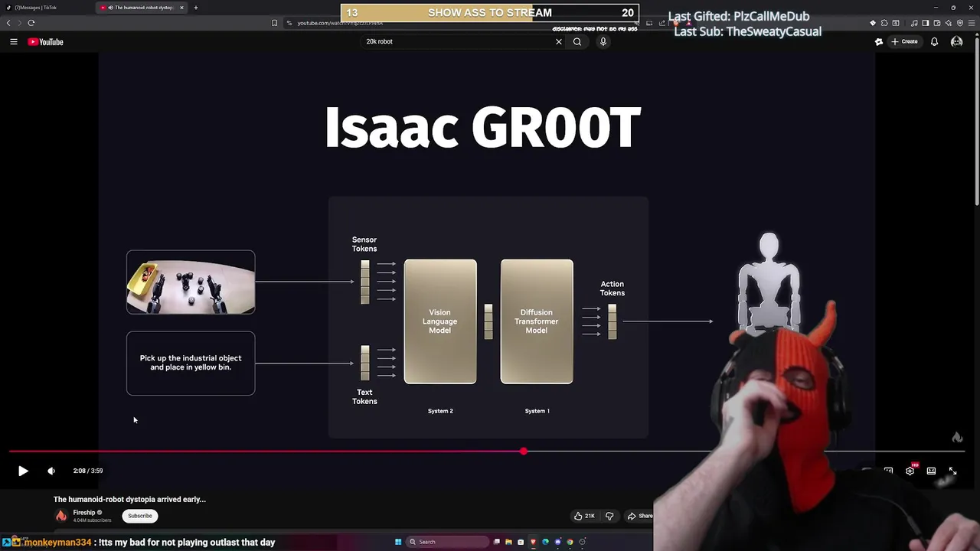
Task: Go to YouTube home via the logo
Action: [x=46, y=41]
